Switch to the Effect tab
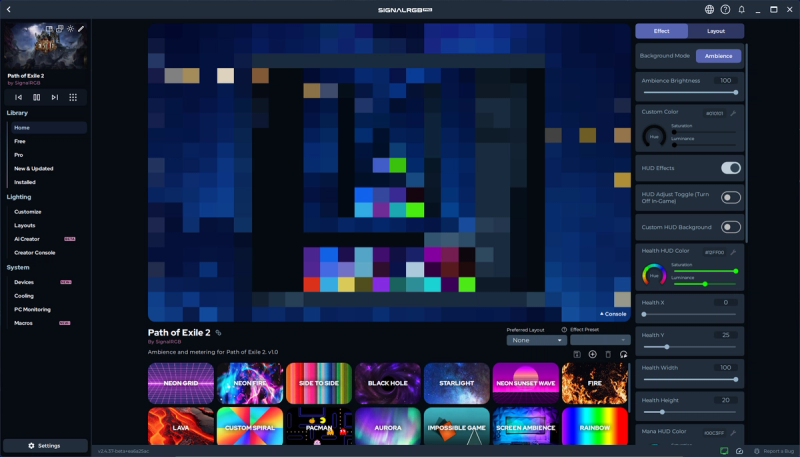800x457 pixels. [661, 31]
